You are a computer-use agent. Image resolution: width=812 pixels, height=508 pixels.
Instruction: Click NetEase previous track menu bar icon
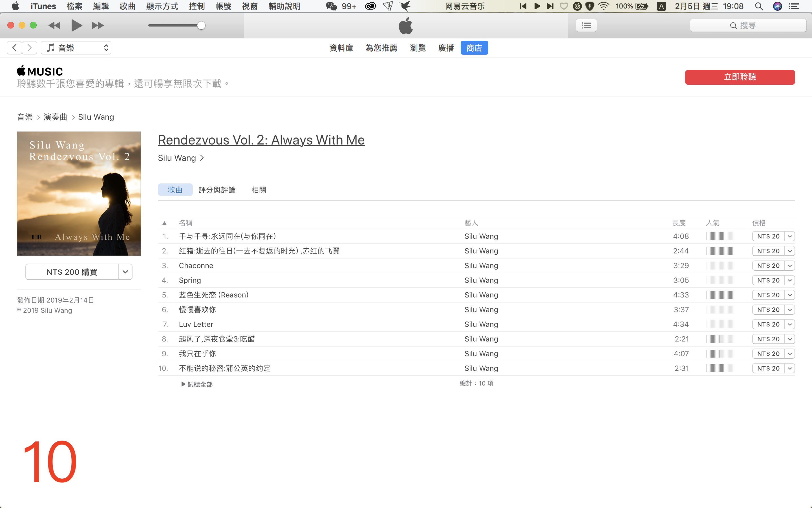[523, 6]
